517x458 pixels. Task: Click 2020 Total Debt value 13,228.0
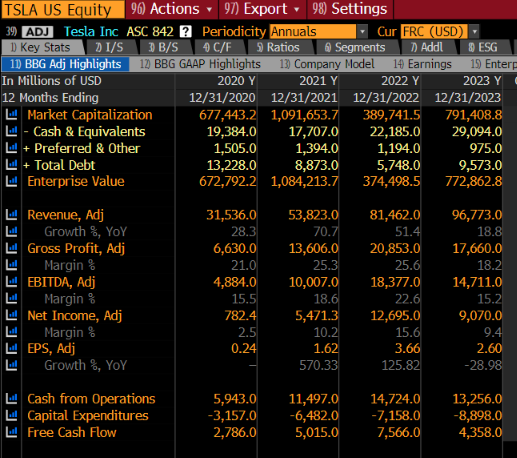[232, 165]
